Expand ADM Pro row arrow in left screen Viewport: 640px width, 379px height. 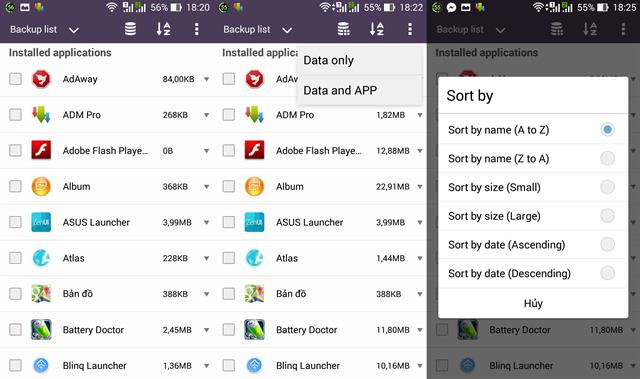pos(207,115)
